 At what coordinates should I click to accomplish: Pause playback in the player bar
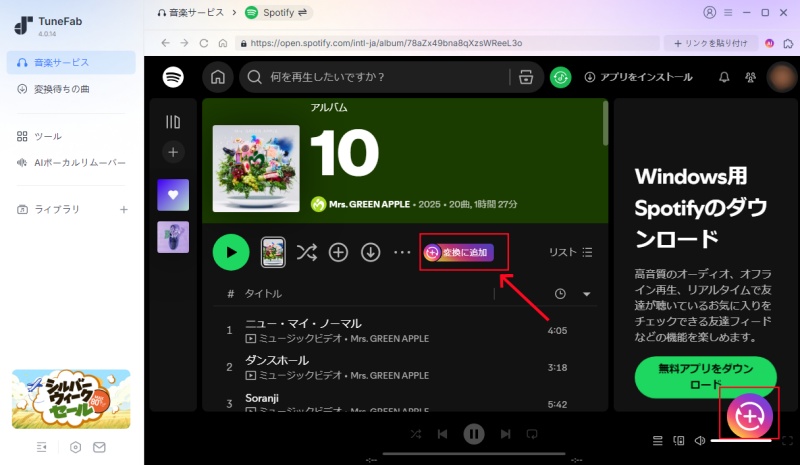pos(473,434)
